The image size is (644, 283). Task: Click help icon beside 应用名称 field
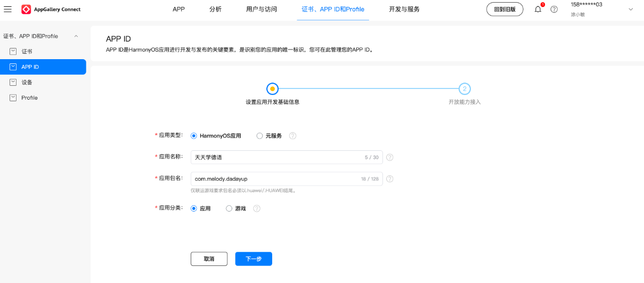390,157
